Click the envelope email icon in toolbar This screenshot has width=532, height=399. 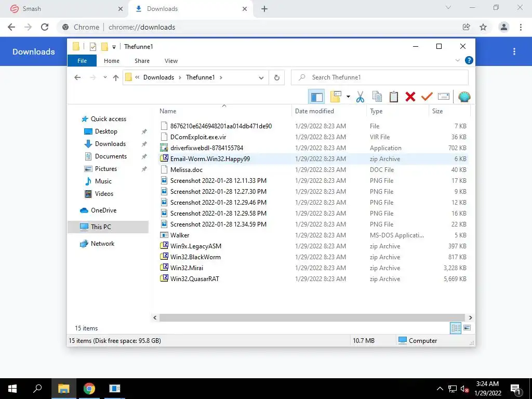click(x=444, y=97)
